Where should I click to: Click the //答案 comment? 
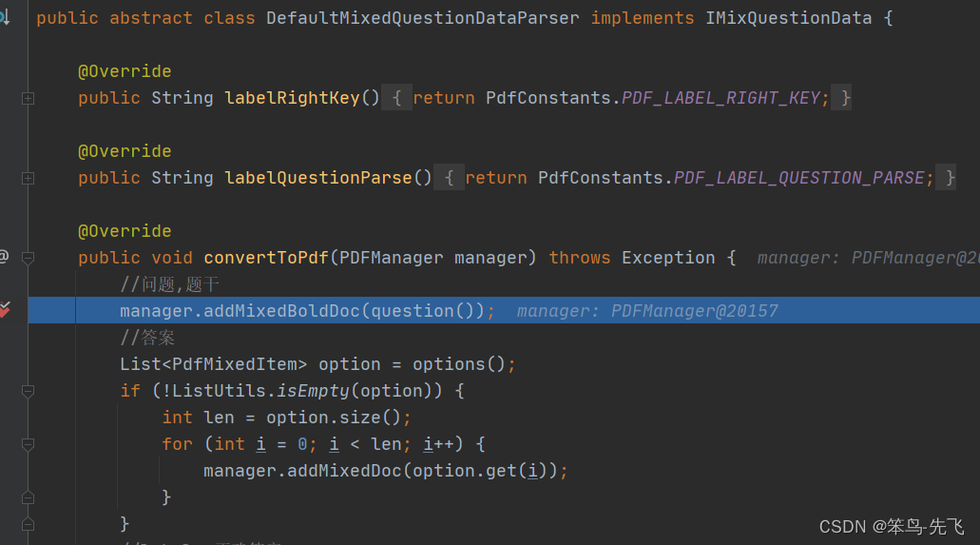pyautogui.click(x=147, y=338)
